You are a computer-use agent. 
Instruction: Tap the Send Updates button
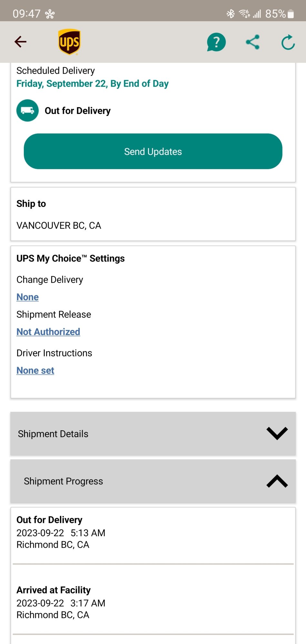click(x=153, y=151)
